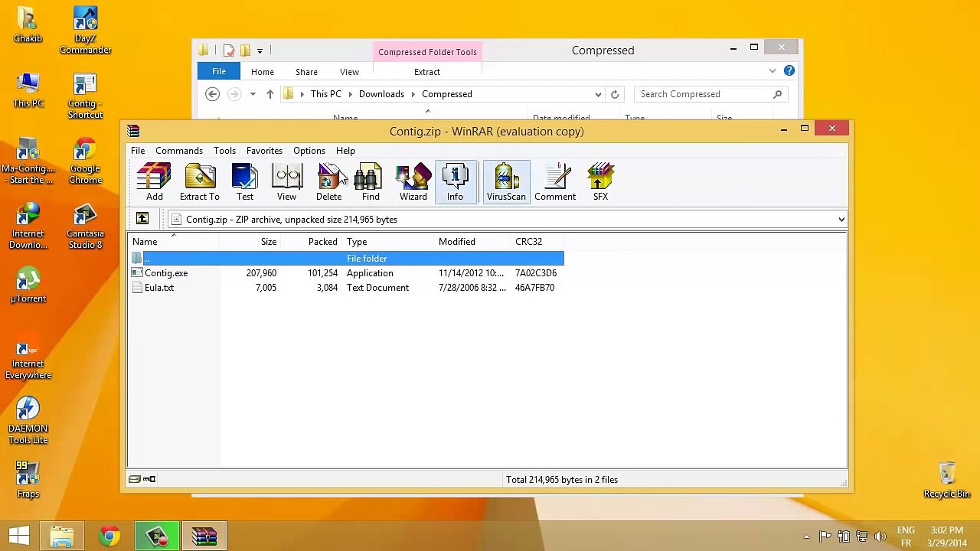980x551 pixels.
Task: Click the drive icon in WinRAR status bar
Action: tap(135, 480)
